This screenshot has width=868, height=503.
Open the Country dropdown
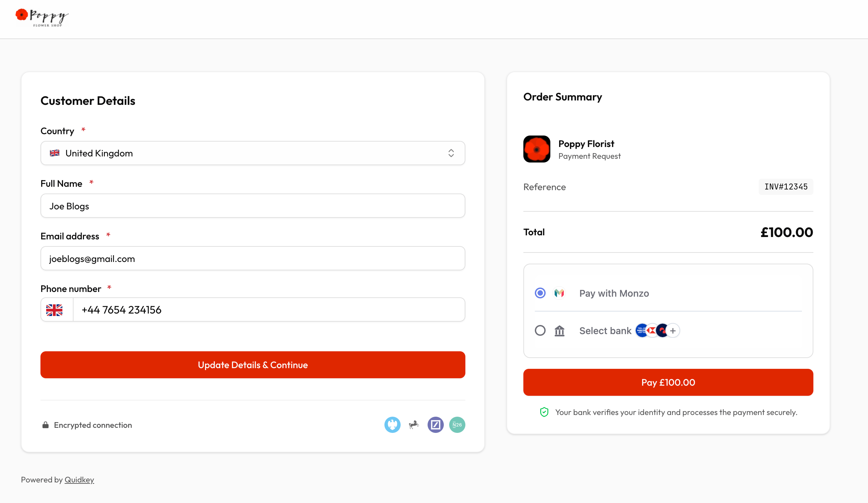pos(253,153)
